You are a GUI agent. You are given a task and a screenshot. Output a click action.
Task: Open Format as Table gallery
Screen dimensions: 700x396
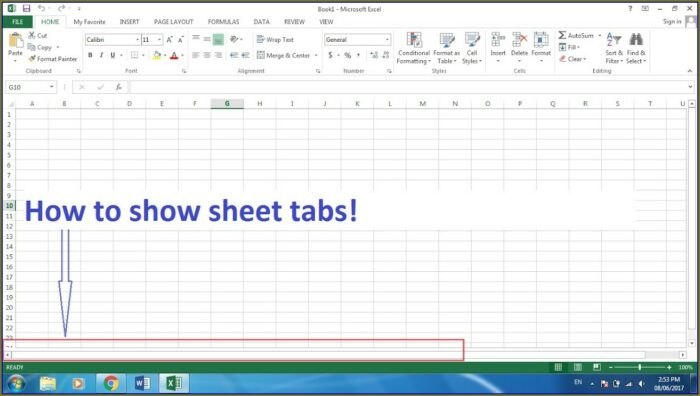pyautogui.click(x=446, y=48)
